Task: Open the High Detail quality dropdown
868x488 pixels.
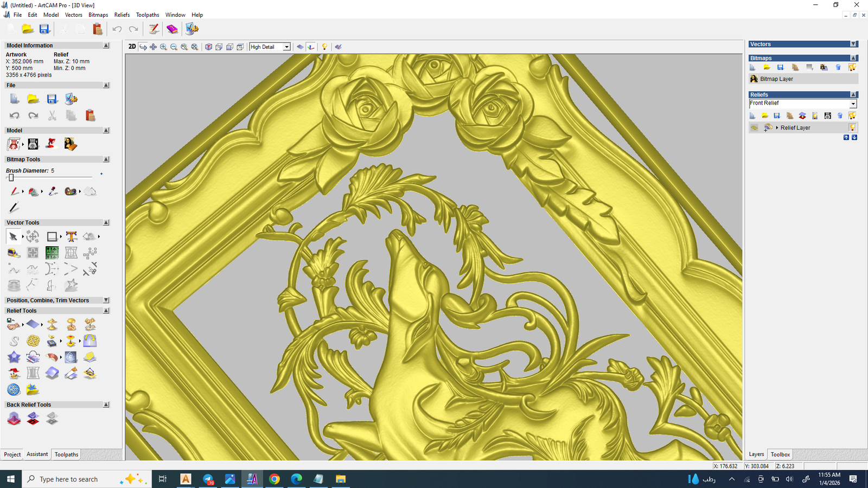Action: [x=286, y=47]
